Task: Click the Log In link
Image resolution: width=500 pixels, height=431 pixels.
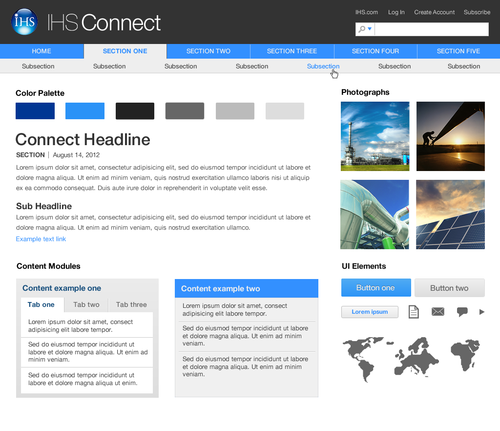Action: pos(396,12)
